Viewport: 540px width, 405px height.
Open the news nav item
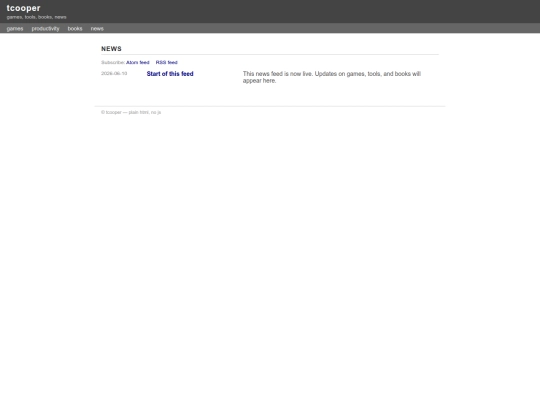[x=97, y=29]
